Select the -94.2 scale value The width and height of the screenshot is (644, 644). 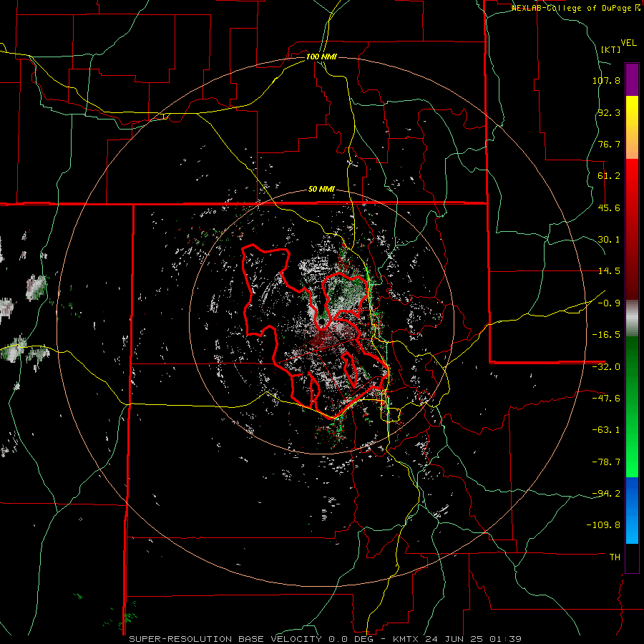[606, 494]
